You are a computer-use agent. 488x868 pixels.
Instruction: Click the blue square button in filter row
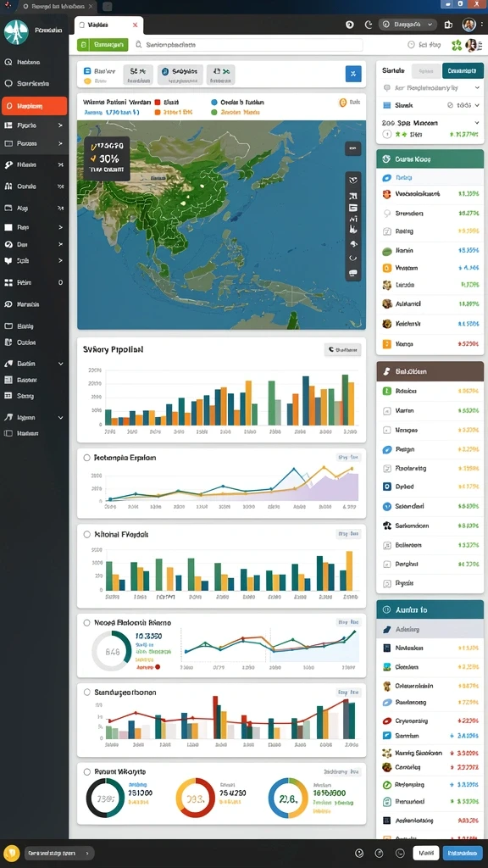(x=353, y=74)
